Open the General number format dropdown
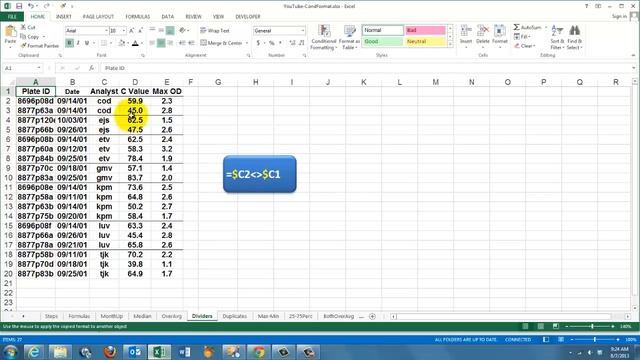This screenshot has width=640, height=360. pyautogui.click(x=302, y=31)
